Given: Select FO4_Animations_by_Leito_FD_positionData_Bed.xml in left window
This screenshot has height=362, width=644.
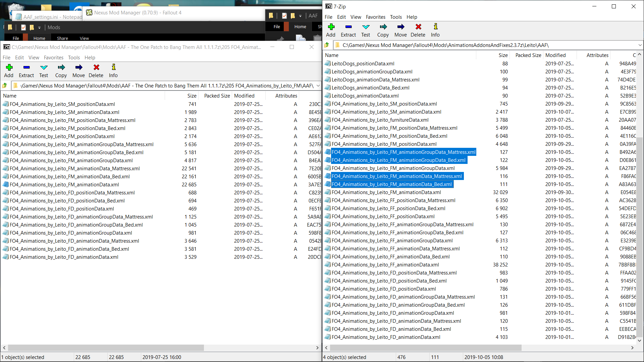Looking at the screenshot, I should coord(67,201).
